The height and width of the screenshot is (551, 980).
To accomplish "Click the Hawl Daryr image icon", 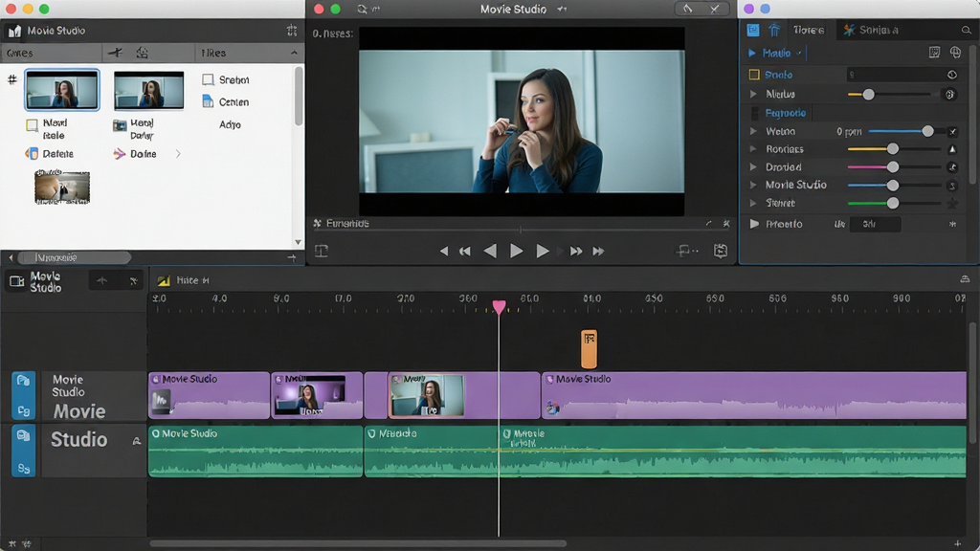I will [120, 125].
